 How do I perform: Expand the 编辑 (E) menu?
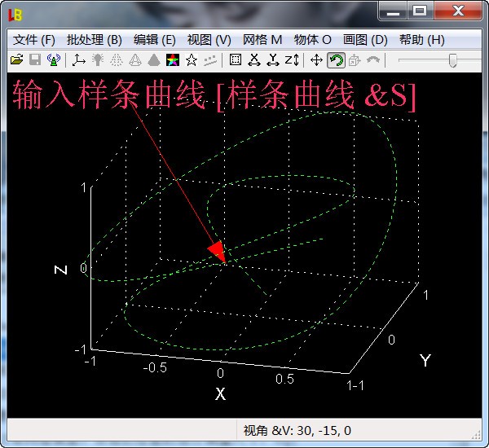tap(154, 39)
